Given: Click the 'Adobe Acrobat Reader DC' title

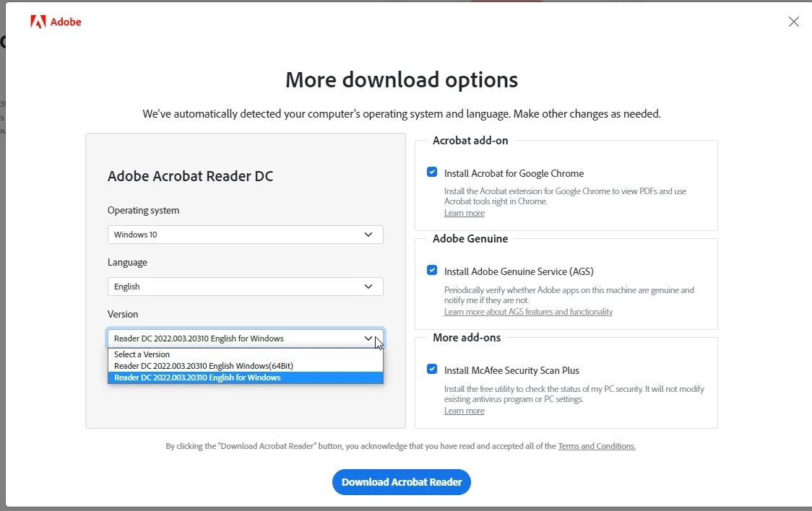Looking at the screenshot, I should click(x=190, y=176).
